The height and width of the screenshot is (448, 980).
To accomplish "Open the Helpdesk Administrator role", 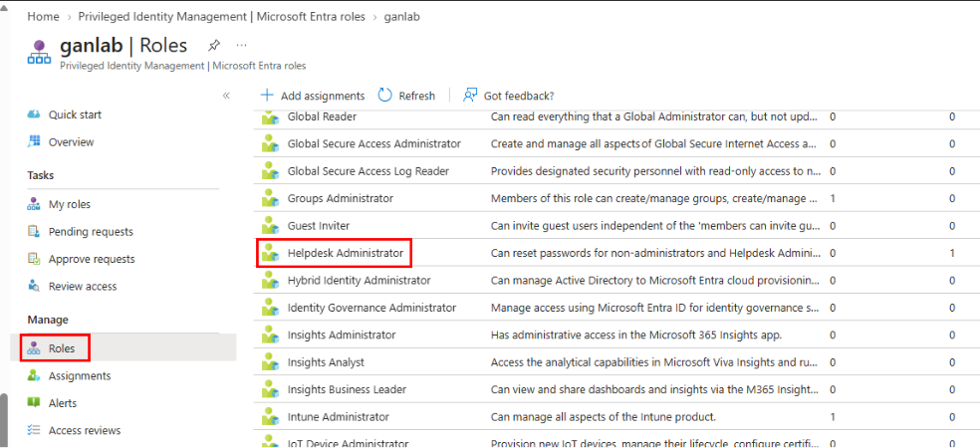I will (346, 253).
